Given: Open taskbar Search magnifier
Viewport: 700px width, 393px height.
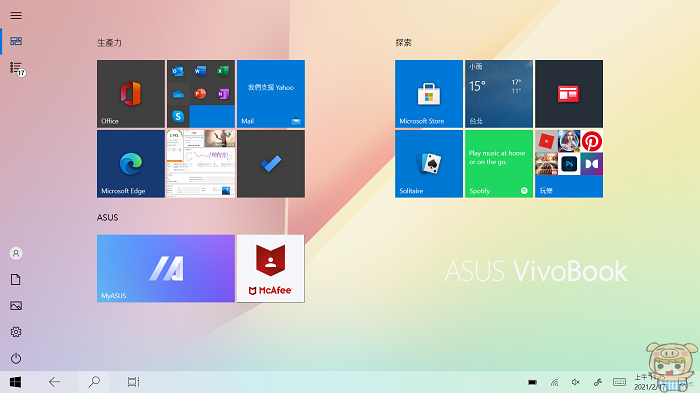Looking at the screenshot, I should (x=94, y=382).
